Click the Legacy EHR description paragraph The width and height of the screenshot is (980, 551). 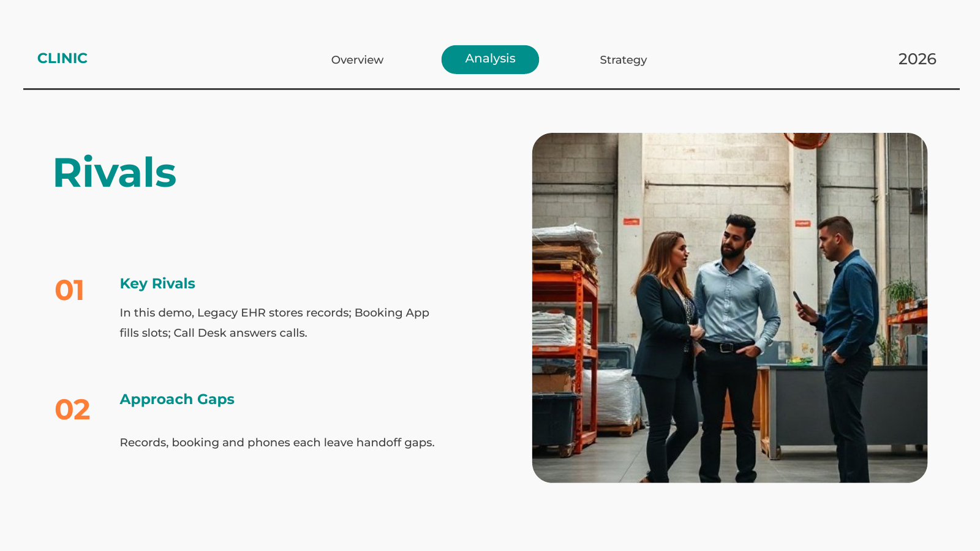click(x=274, y=323)
